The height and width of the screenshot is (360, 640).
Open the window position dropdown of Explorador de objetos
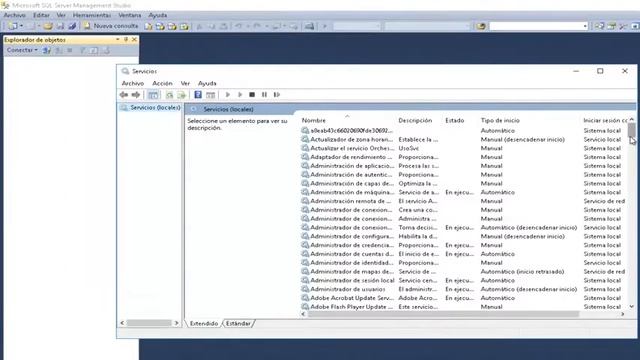[x=118, y=40]
